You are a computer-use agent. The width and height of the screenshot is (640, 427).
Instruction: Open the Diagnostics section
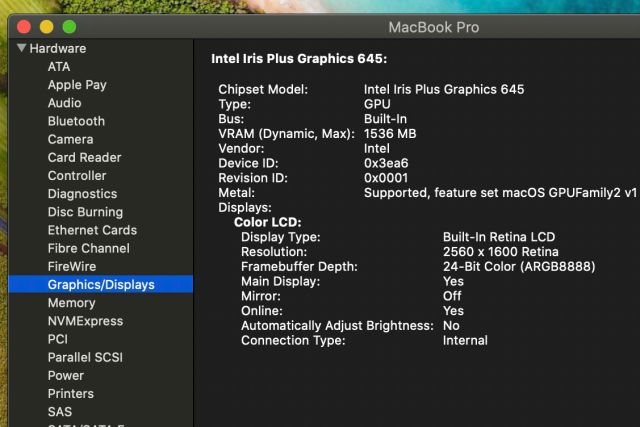tap(82, 193)
